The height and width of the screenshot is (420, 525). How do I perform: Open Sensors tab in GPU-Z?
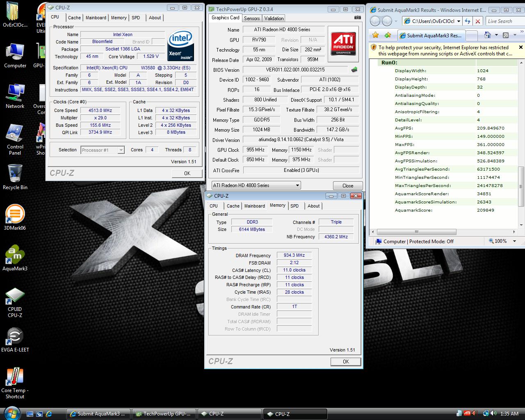(x=252, y=18)
